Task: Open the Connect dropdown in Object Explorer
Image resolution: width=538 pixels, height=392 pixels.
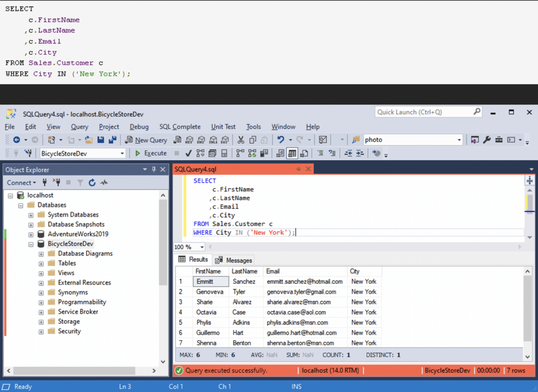Action: 21,183
